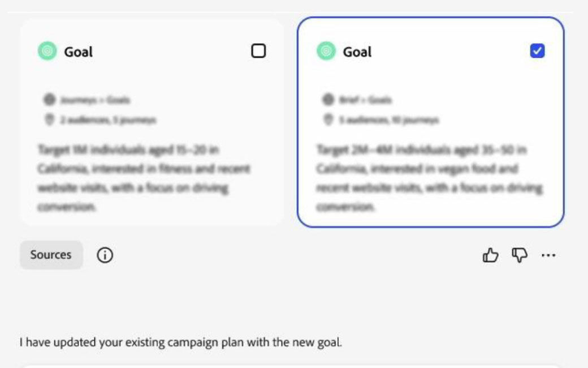
Task: Click the thumbs down feedback icon
Action: pos(519,256)
